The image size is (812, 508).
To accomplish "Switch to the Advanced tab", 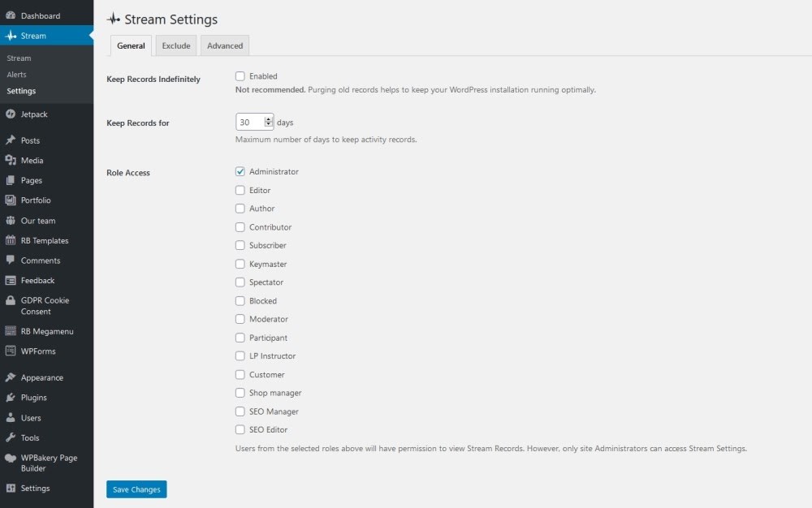I will point(225,45).
